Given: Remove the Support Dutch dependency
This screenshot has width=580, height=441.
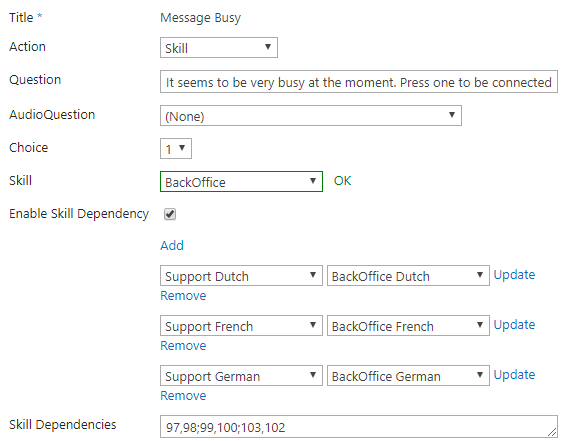Looking at the screenshot, I should [183, 296].
